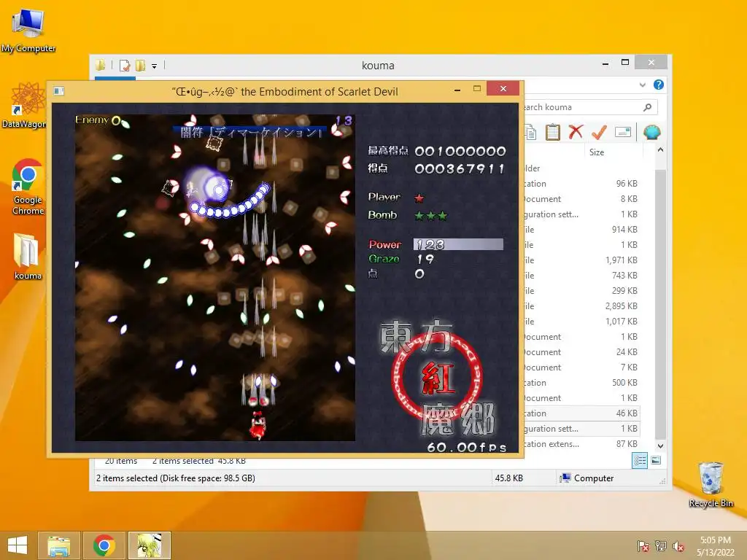747x560 pixels.
Task: Open the network tray icon
Action: 661,546
